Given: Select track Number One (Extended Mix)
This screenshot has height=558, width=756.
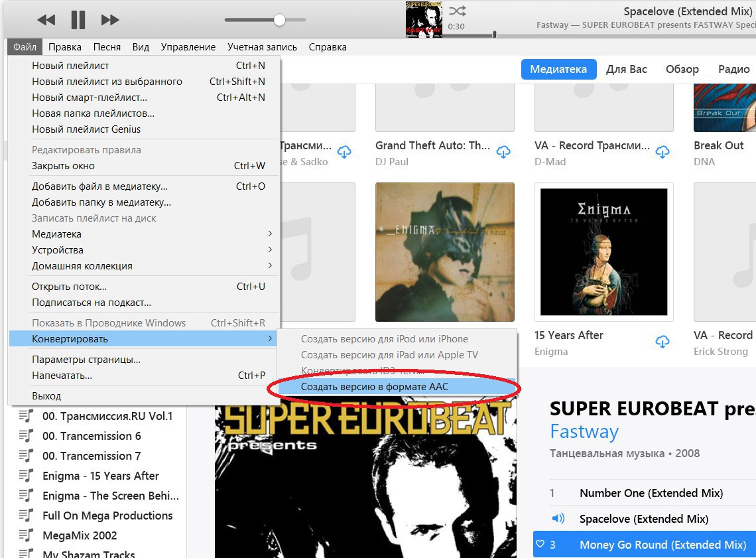Looking at the screenshot, I should pyautogui.click(x=651, y=493).
